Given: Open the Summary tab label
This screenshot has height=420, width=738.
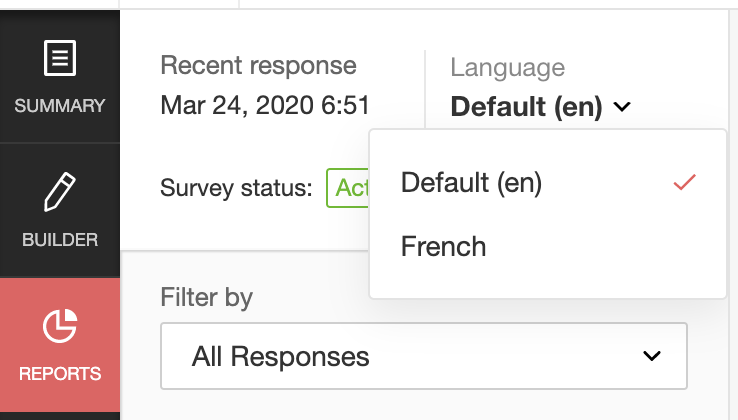Looking at the screenshot, I should coord(60,105).
